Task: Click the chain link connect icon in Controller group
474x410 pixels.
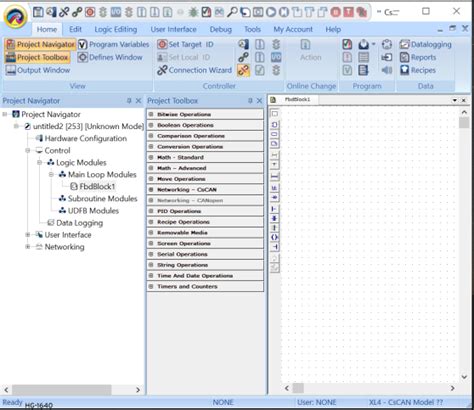Action: pyautogui.click(x=244, y=57)
